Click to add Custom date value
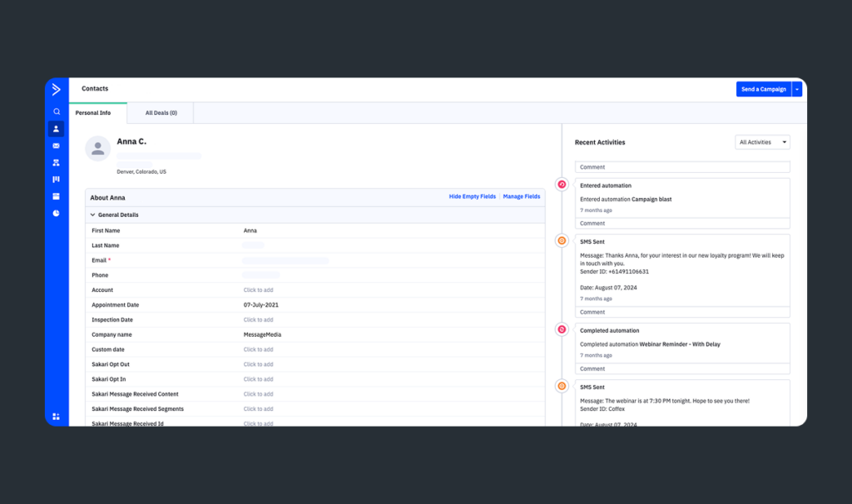 click(x=258, y=350)
